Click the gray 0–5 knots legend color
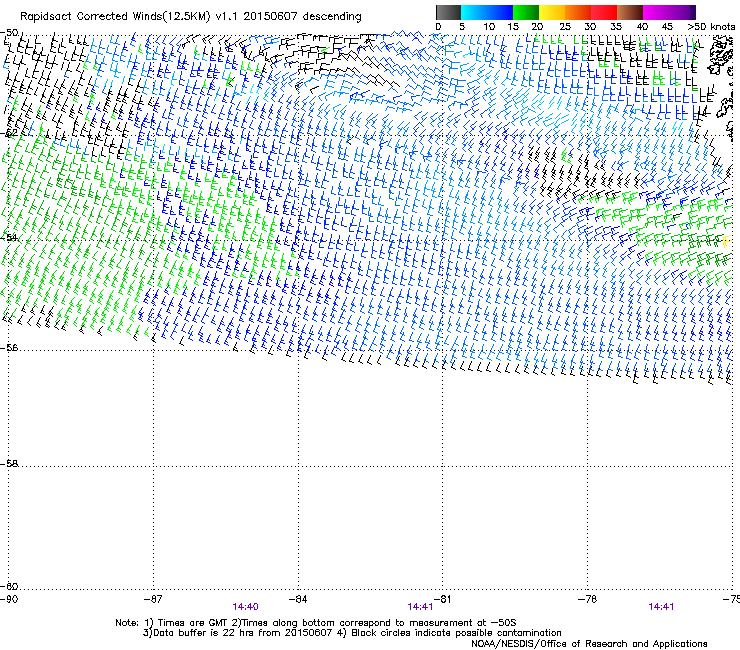The height and width of the screenshot is (650, 740). point(448,12)
